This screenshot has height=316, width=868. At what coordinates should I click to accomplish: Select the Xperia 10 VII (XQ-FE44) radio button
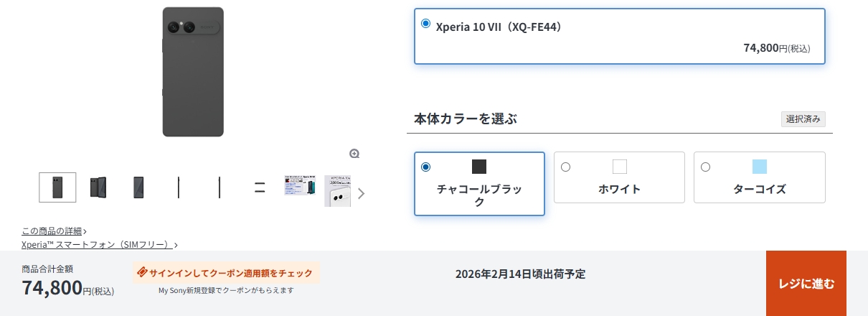click(426, 24)
